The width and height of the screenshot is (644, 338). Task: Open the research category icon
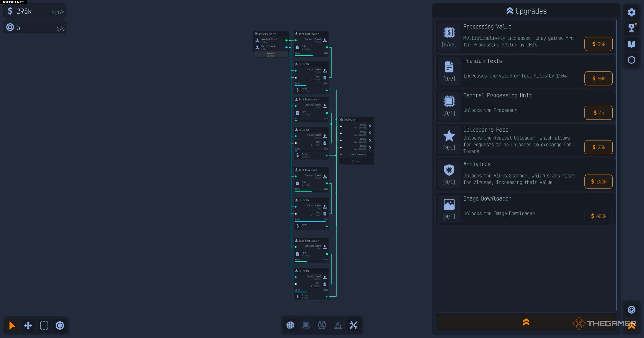(x=338, y=325)
